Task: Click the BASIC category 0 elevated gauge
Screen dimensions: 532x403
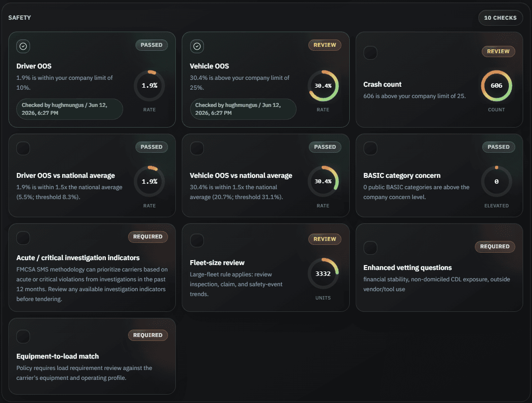Action: pyautogui.click(x=497, y=181)
